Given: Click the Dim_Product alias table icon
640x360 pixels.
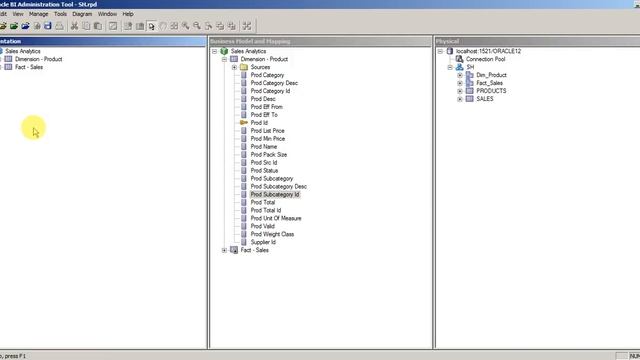Looking at the screenshot, I should coord(470,75).
